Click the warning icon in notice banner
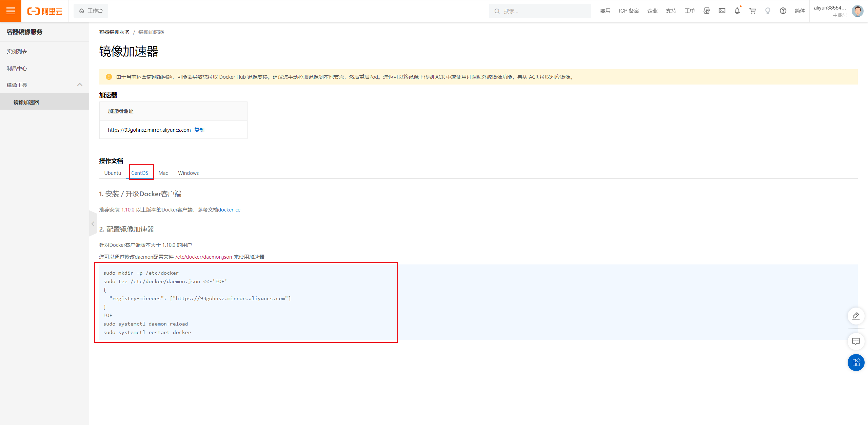Viewport: 868px width, 425px height. point(109,77)
